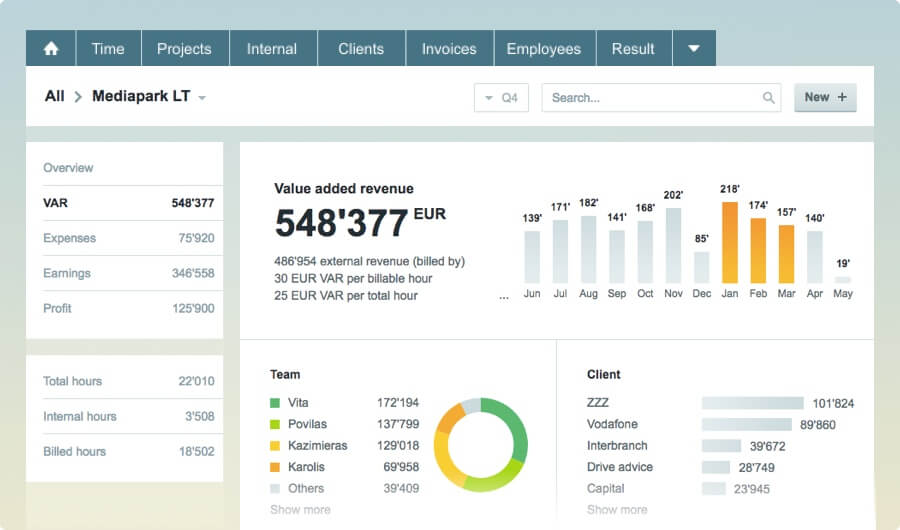Click the search magnifier icon

[769, 98]
